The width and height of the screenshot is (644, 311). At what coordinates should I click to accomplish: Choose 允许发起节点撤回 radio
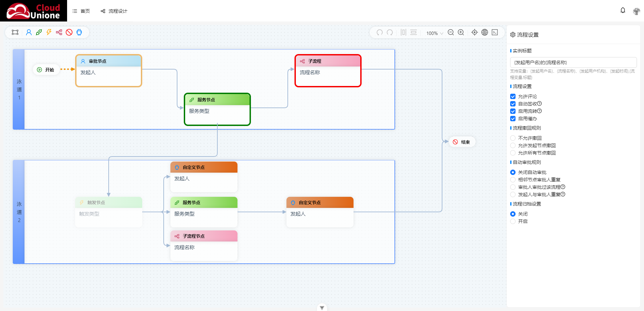tap(513, 145)
